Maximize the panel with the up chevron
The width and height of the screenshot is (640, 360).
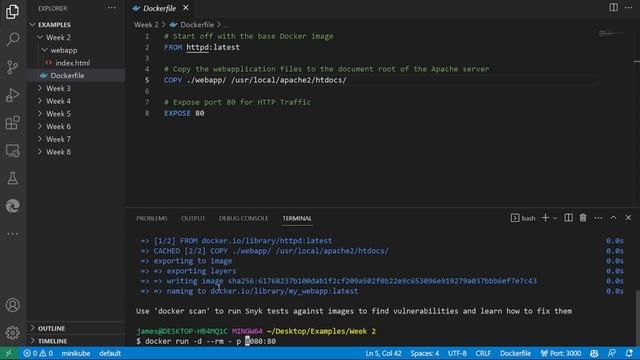pyautogui.click(x=613, y=218)
